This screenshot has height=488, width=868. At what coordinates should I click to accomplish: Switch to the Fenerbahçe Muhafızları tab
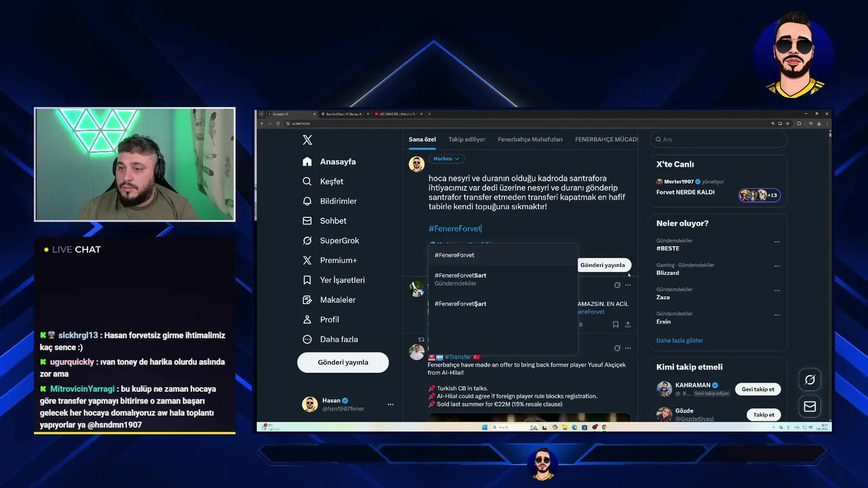(x=530, y=140)
